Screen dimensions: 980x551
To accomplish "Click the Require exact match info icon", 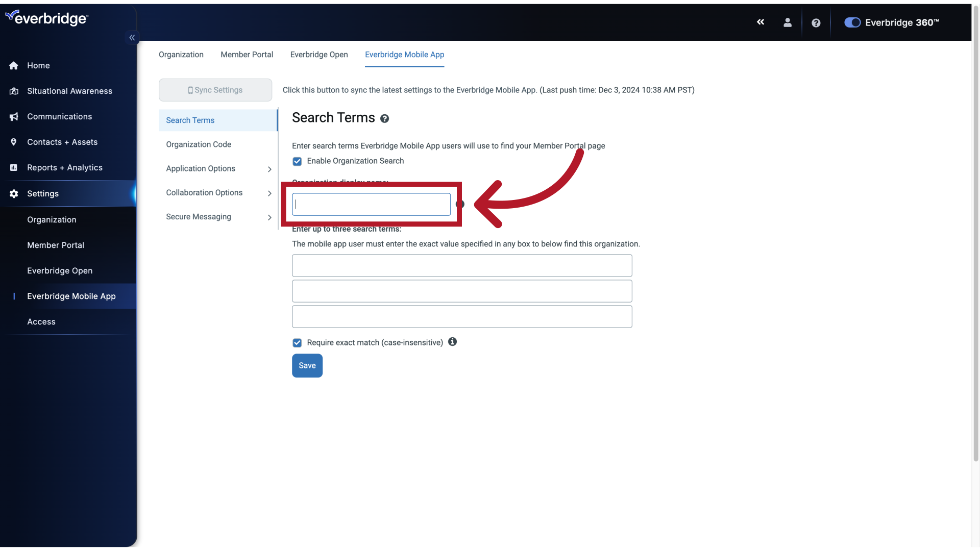I will pyautogui.click(x=453, y=342).
